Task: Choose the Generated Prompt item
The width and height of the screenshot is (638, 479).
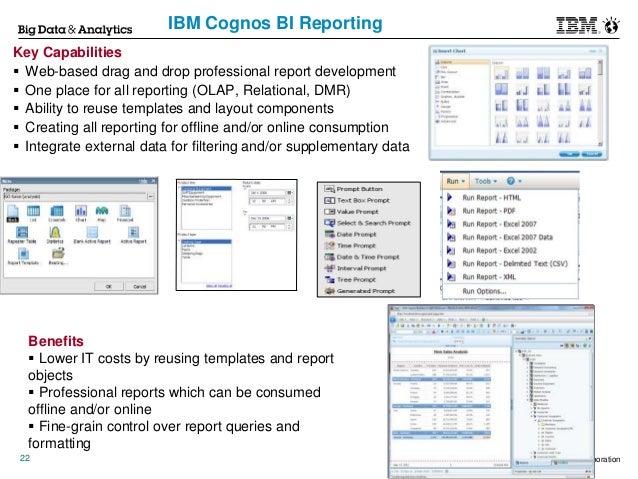Action: click(360, 291)
